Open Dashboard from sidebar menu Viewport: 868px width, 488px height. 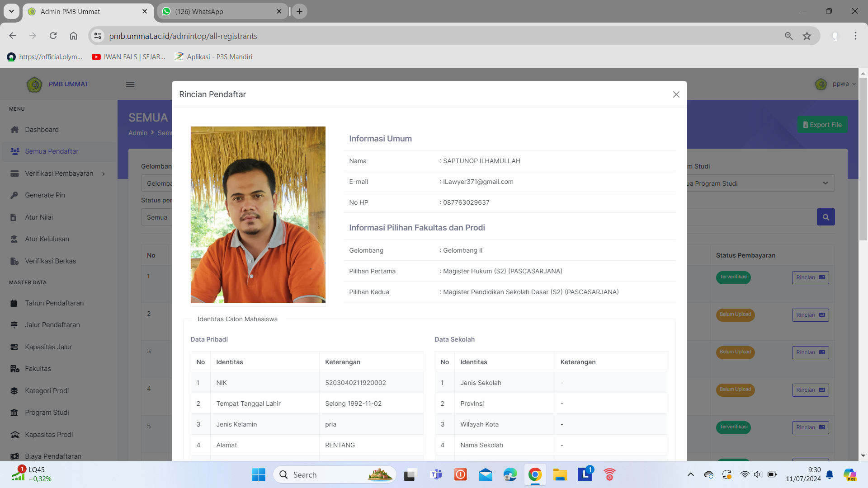point(42,130)
